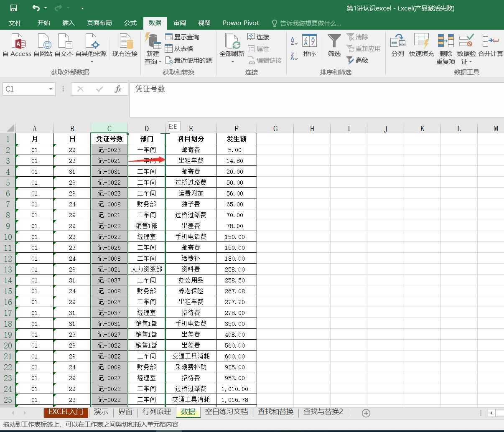Click the 现有连接 icon
This screenshot has height=432, width=504.
tap(125, 45)
